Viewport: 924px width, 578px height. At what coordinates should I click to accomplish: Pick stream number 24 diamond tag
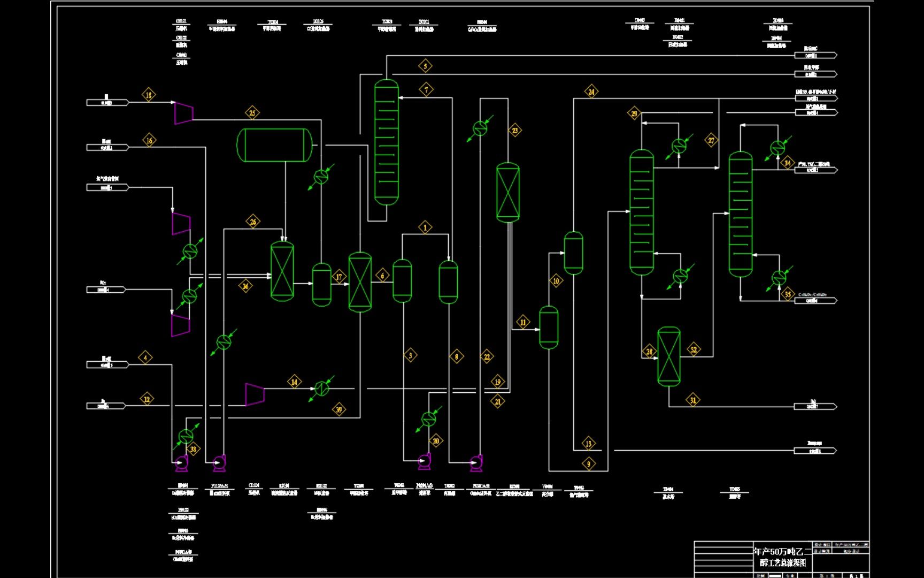(x=591, y=92)
